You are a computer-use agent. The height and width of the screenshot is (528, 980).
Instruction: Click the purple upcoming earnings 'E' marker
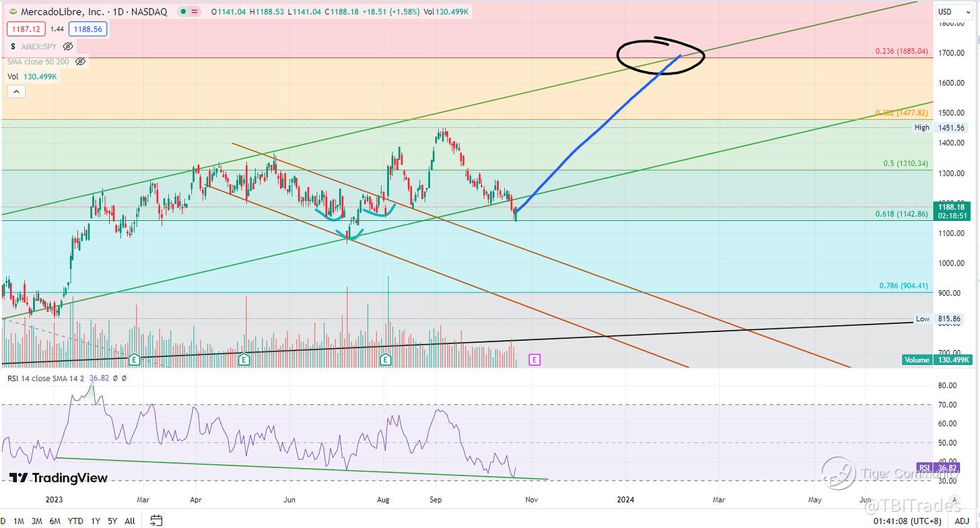point(534,360)
